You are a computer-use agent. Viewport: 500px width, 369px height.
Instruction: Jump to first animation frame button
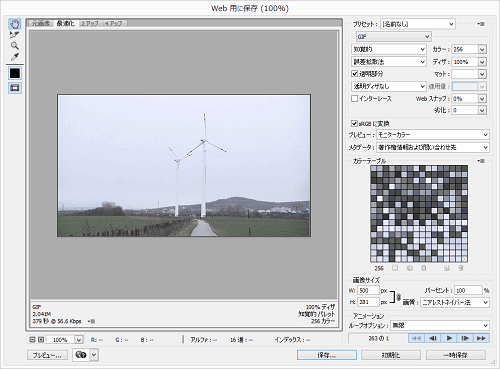(416, 338)
